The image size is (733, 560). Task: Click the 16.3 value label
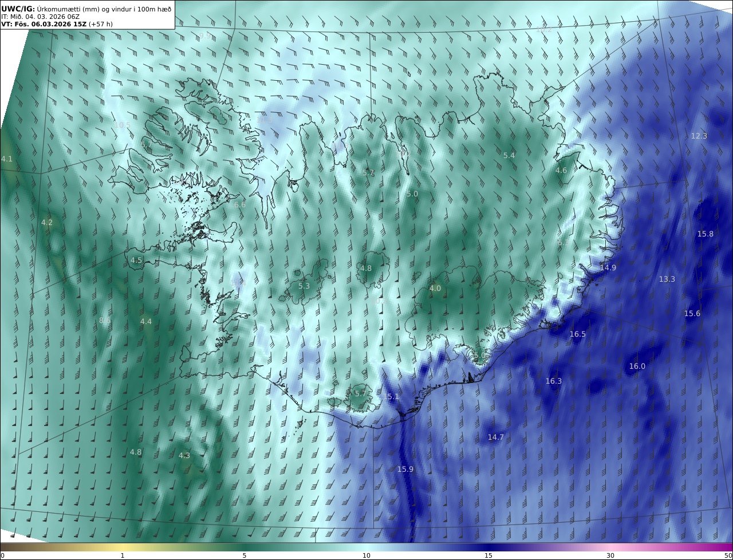pos(553,381)
